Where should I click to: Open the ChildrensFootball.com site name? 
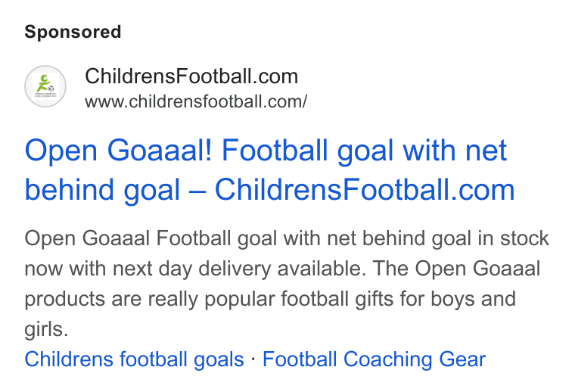(191, 76)
